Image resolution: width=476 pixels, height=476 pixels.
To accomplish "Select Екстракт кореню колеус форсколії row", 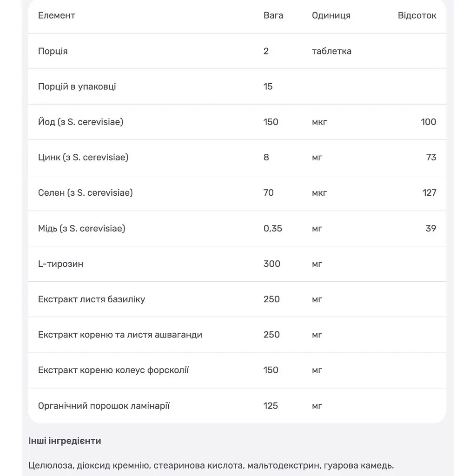I will 237,370.
